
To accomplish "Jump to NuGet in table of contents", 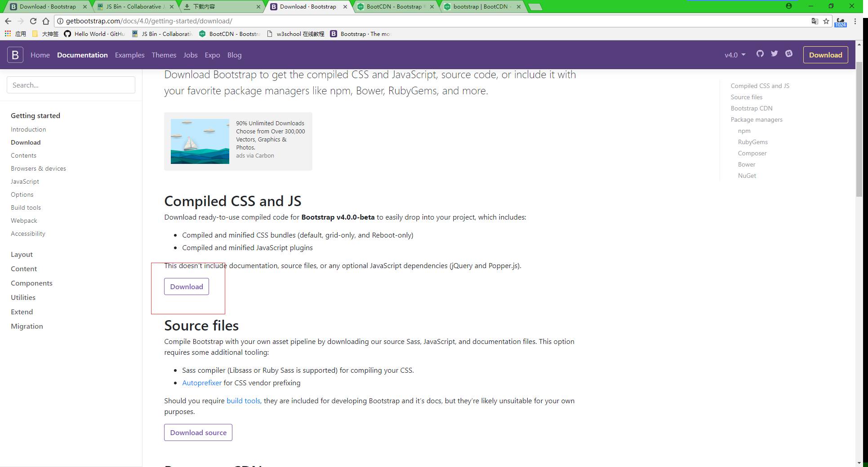I will 747,176.
